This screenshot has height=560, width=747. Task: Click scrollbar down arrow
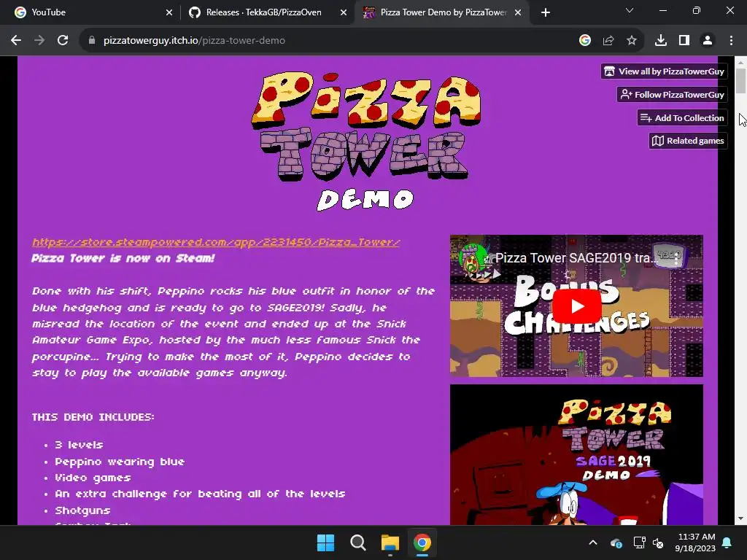(741, 518)
